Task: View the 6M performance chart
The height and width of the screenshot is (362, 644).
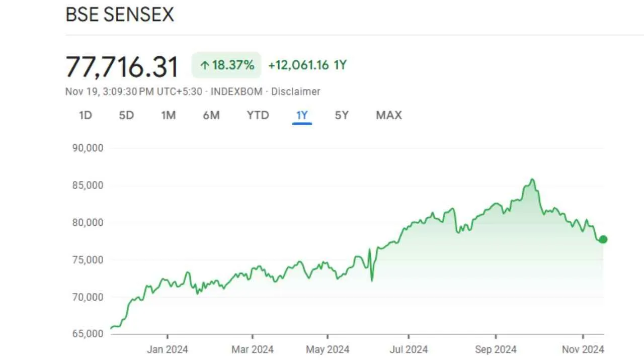Action: tap(211, 115)
